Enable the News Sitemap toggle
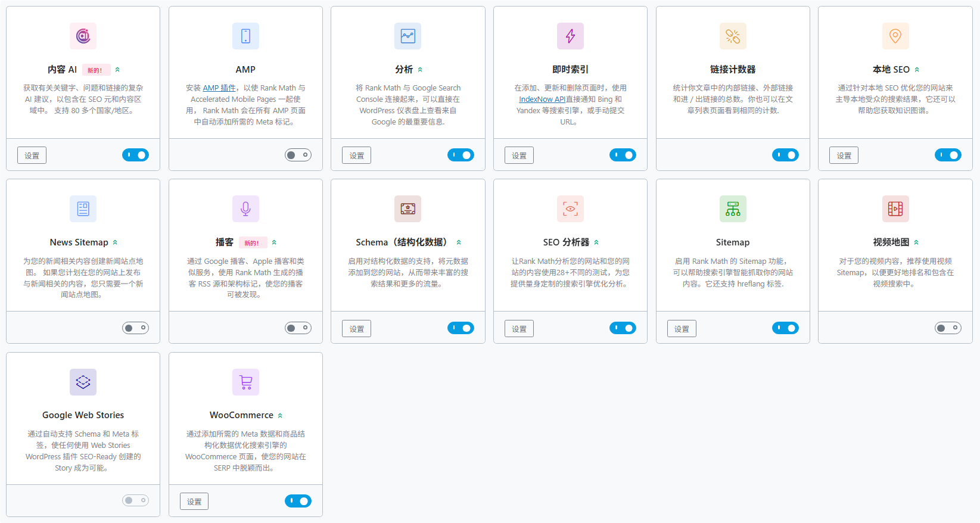Viewport: 980px width, 523px height. (135, 328)
